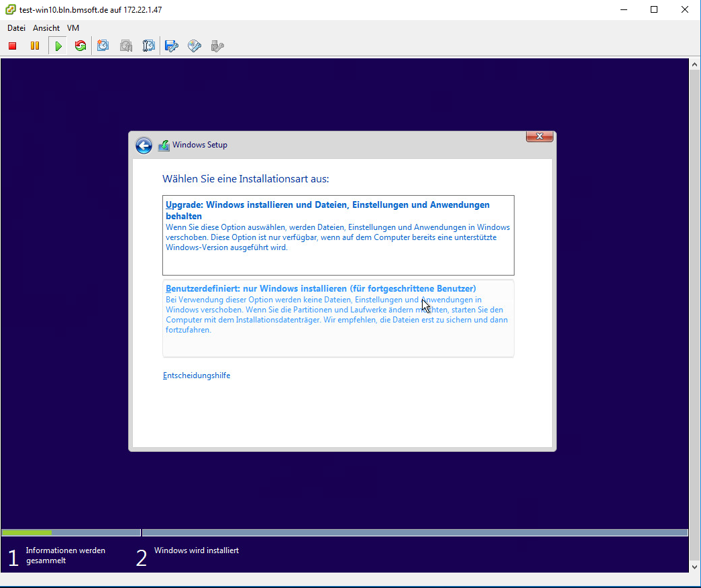701x588 pixels.
Task: Minimize the console window
Action: 624,10
